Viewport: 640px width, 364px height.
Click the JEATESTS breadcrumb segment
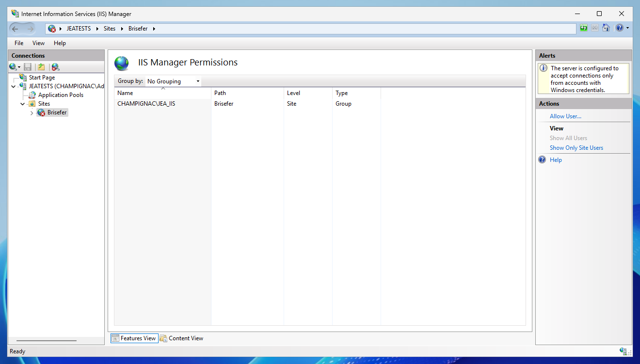79,29
